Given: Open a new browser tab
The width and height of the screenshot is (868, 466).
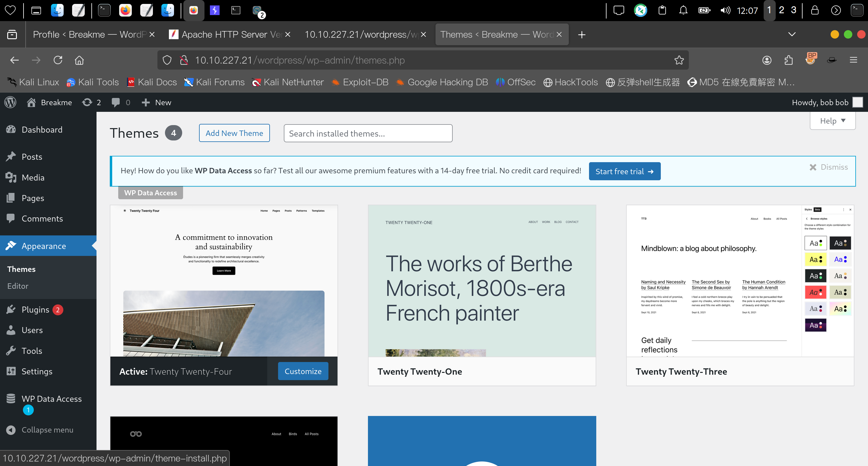Looking at the screenshot, I should click(581, 35).
